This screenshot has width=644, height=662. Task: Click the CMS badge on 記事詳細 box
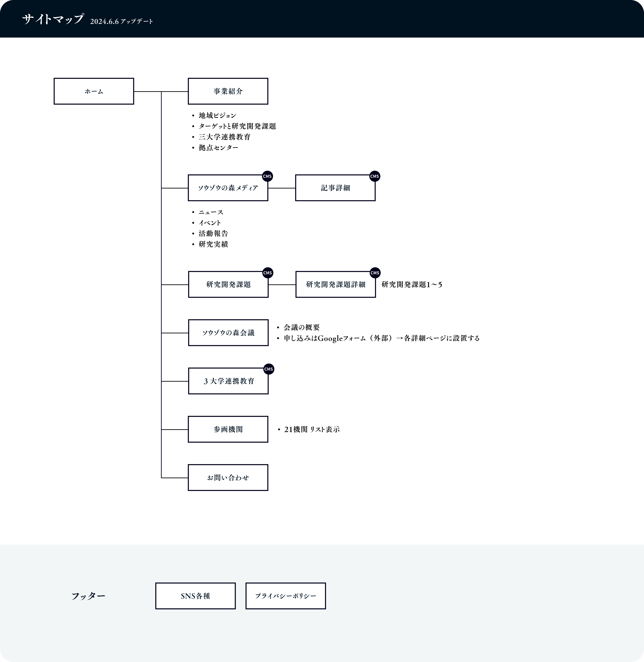[x=374, y=176]
